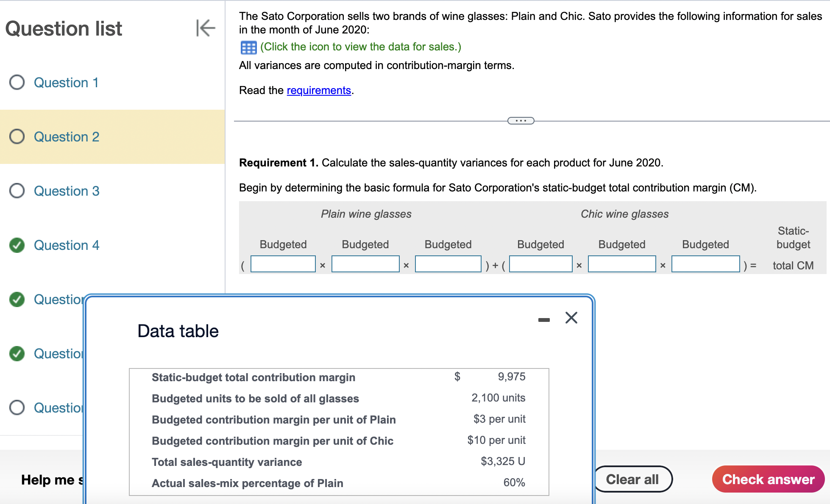Image resolution: width=830 pixels, height=504 pixels.
Task: Click first Chic wine glasses input box
Action: [x=540, y=264]
